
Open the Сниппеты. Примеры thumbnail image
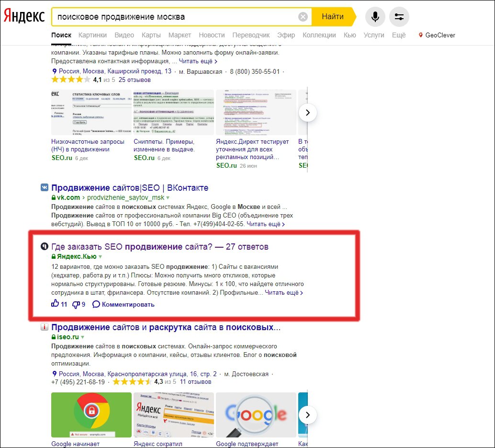tap(174, 113)
